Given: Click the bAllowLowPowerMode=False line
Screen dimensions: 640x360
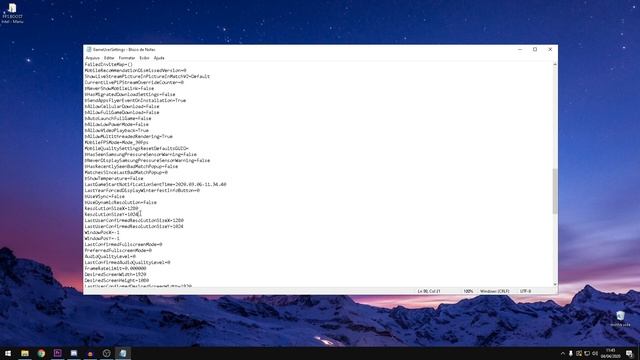Looking at the screenshot, I should point(116,124).
